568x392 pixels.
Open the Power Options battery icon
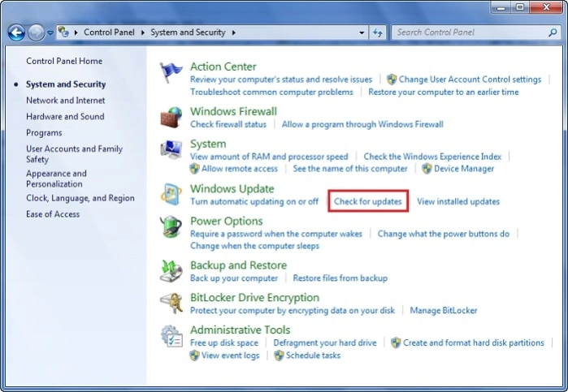(171, 226)
